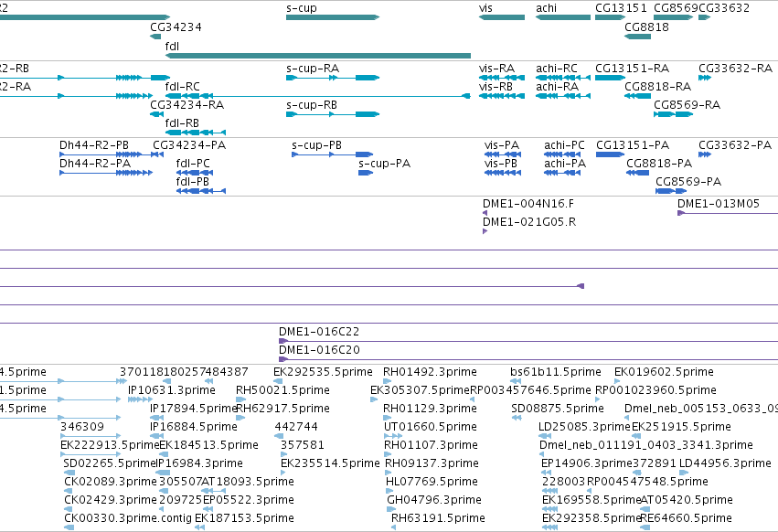Screen dimensions: 778x532
Task: Select the s-cup-RA transcript label
Action: [313, 69]
